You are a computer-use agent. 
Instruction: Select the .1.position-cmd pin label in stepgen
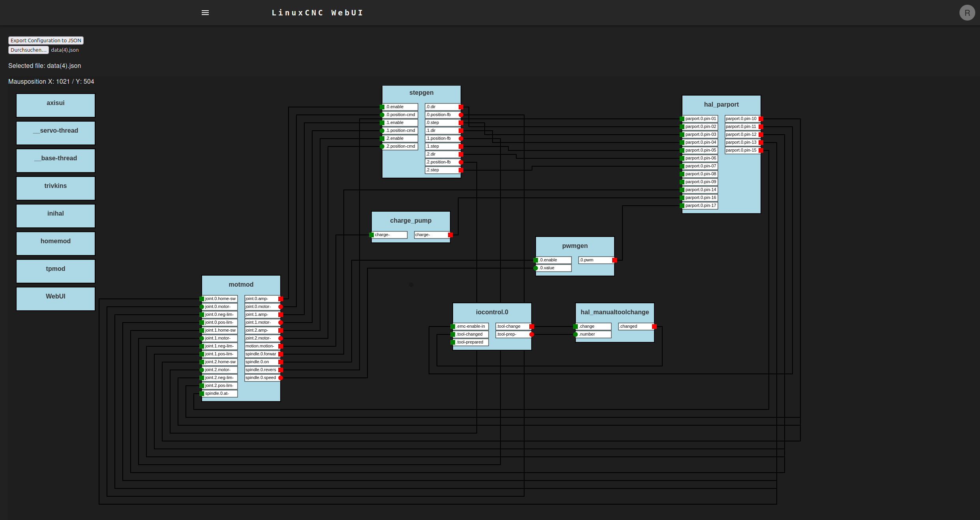point(401,131)
